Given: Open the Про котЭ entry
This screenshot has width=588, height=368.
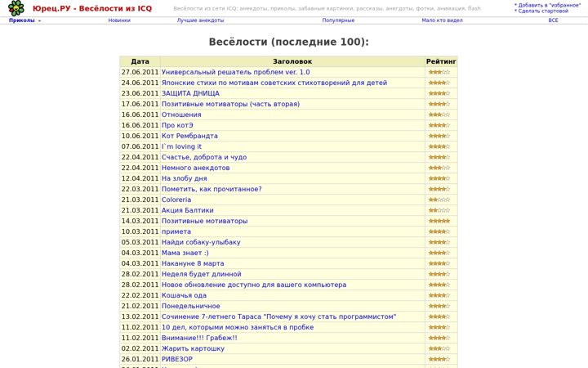Looking at the screenshot, I should pyautogui.click(x=177, y=125).
